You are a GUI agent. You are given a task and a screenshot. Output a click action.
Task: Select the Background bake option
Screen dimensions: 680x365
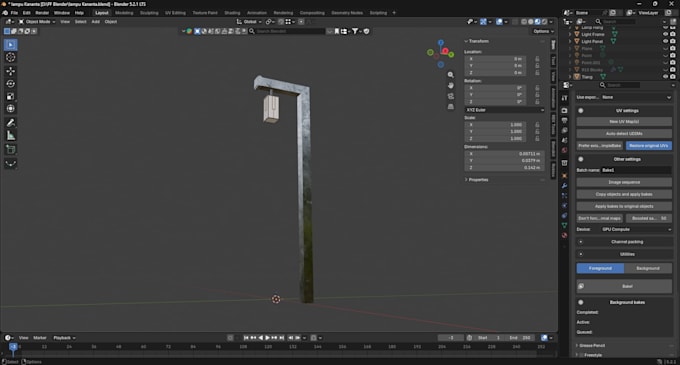tap(648, 268)
